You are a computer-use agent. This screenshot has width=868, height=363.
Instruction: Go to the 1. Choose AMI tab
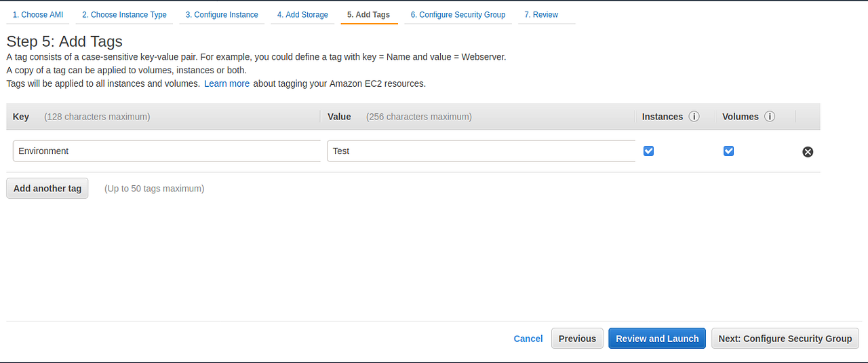[38, 14]
